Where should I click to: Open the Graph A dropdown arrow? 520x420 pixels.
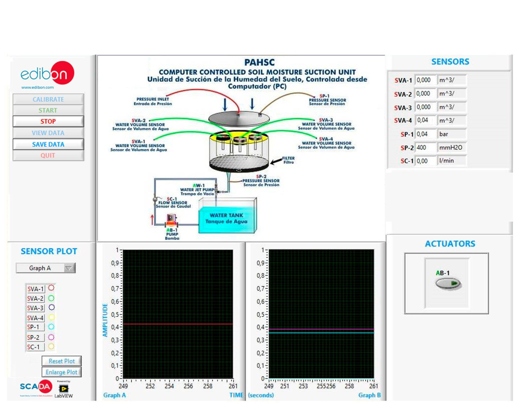69,268
